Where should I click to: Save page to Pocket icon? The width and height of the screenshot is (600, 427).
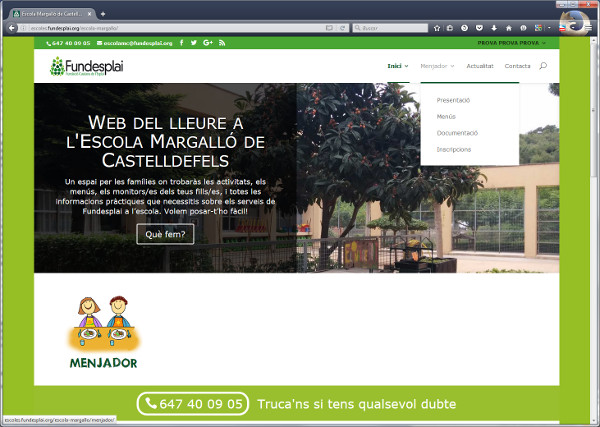click(x=479, y=28)
